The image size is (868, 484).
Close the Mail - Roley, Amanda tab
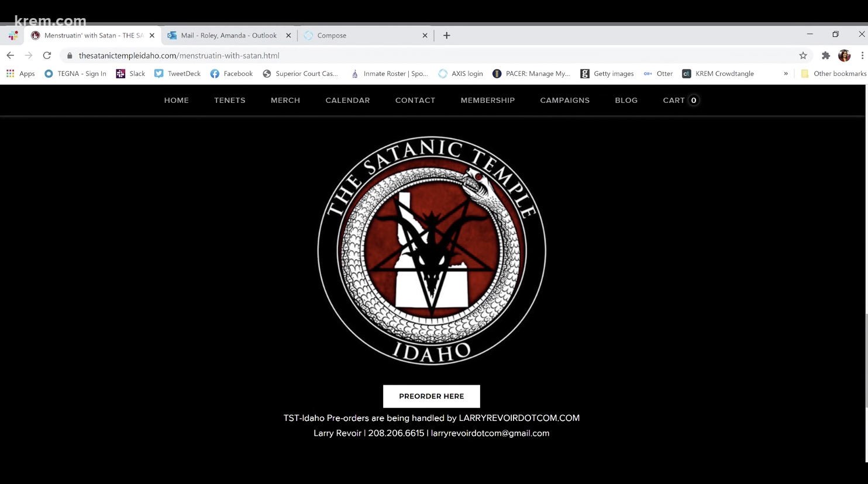click(288, 36)
